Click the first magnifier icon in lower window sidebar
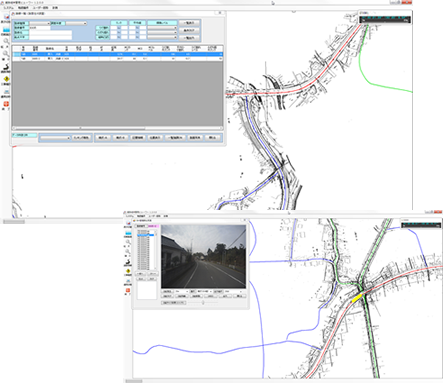443x383 pixels. tap(128, 242)
